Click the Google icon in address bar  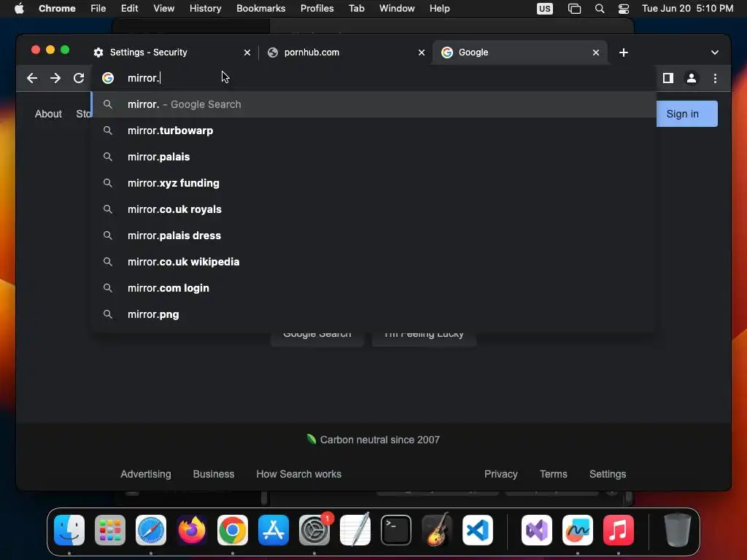[x=108, y=78]
